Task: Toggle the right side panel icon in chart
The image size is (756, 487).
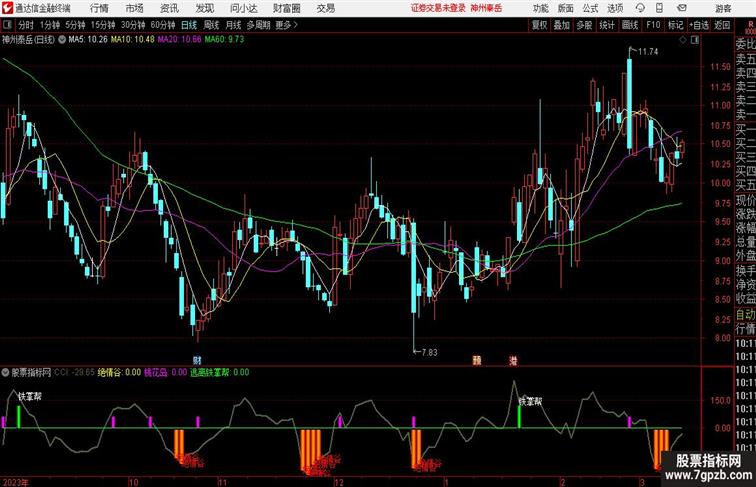Action: click(x=695, y=40)
